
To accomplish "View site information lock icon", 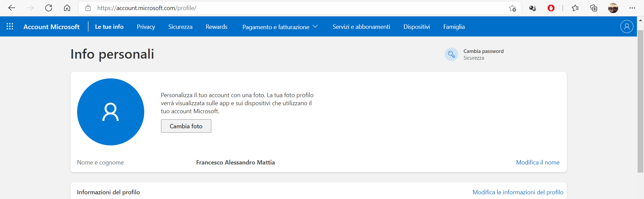I will tap(88, 8).
